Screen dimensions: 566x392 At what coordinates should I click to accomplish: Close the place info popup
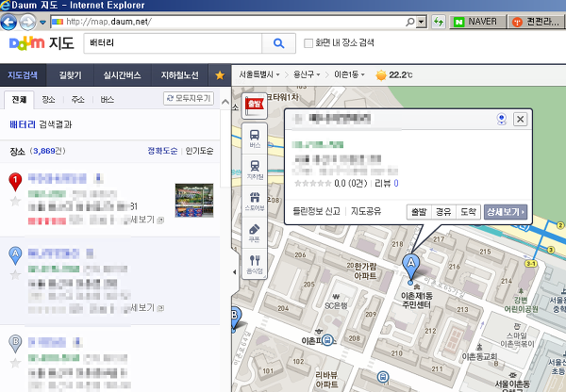coord(520,119)
